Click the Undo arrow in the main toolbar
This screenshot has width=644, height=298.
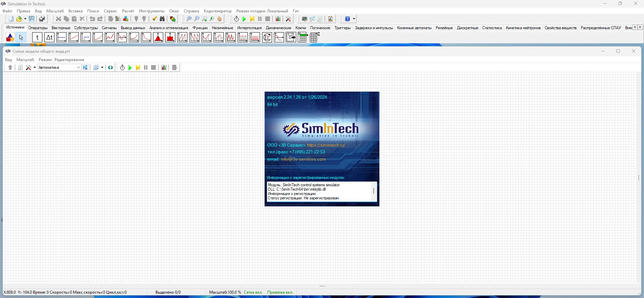92,19
